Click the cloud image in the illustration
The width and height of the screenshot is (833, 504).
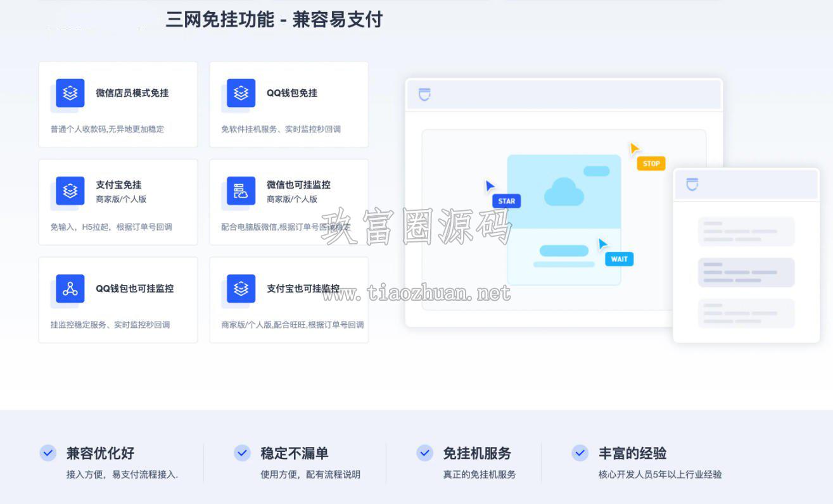pyautogui.click(x=564, y=192)
